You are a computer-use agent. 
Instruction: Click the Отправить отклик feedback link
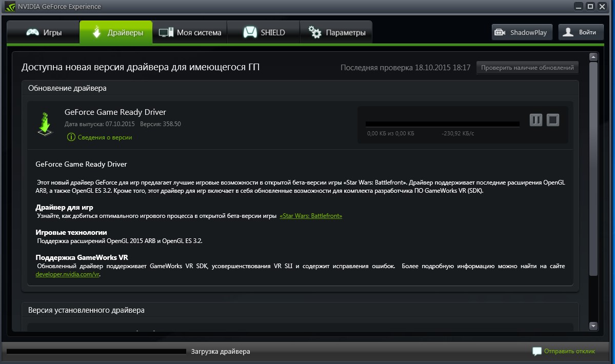pyautogui.click(x=569, y=351)
